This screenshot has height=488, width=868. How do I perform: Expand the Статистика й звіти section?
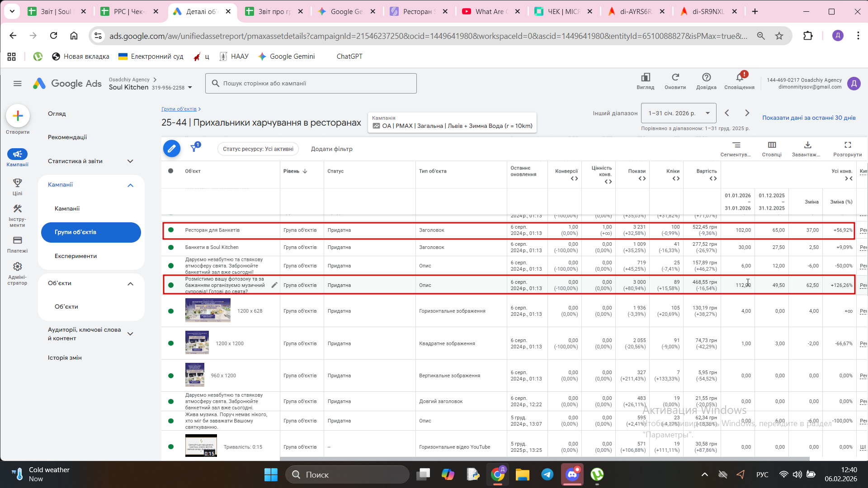pos(130,161)
